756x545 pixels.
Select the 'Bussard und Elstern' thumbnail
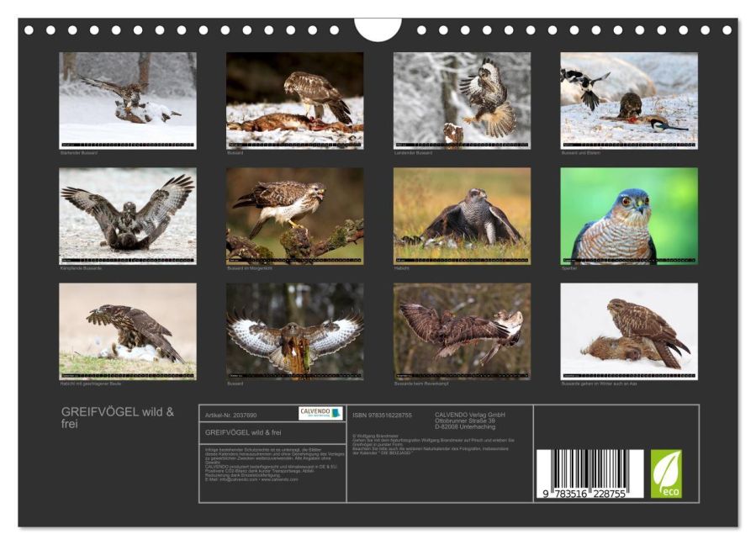pyautogui.click(x=629, y=100)
